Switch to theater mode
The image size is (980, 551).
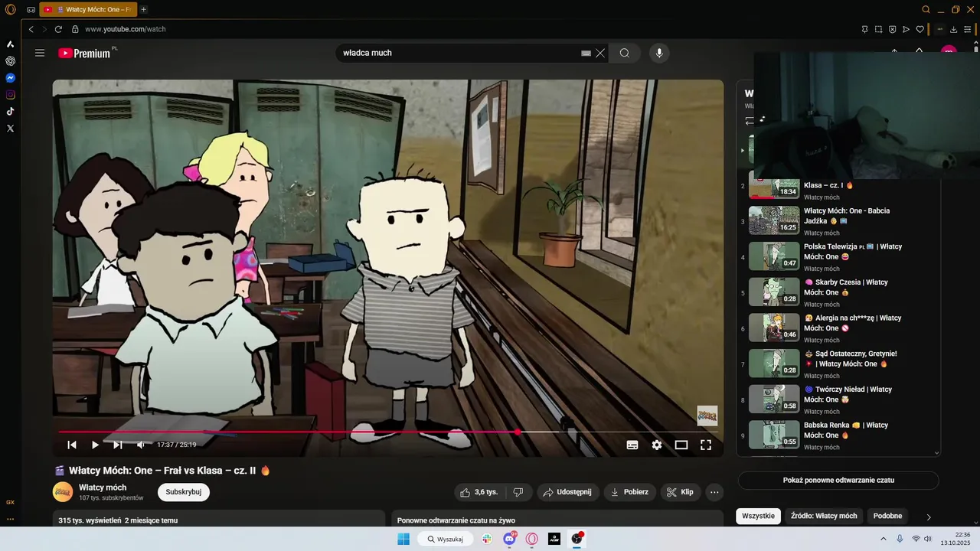(x=681, y=445)
